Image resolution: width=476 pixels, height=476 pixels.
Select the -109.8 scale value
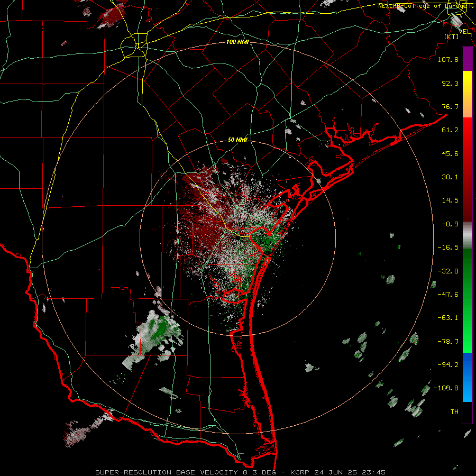tap(446, 388)
